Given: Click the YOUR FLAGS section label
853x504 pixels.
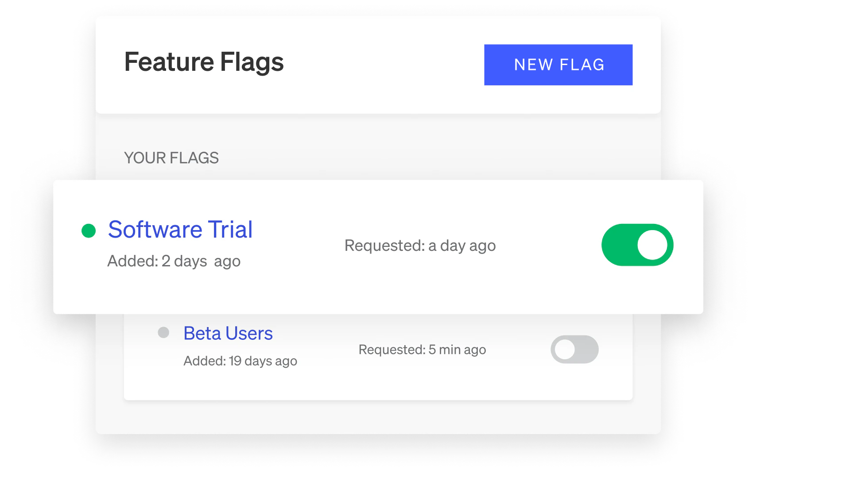Looking at the screenshot, I should [171, 158].
